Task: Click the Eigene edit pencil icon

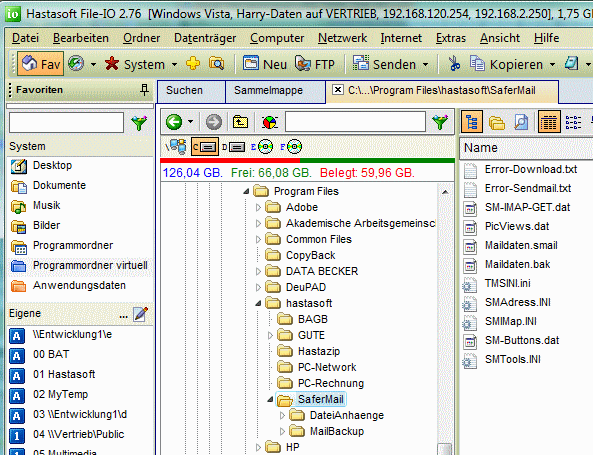Action: point(140,314)
